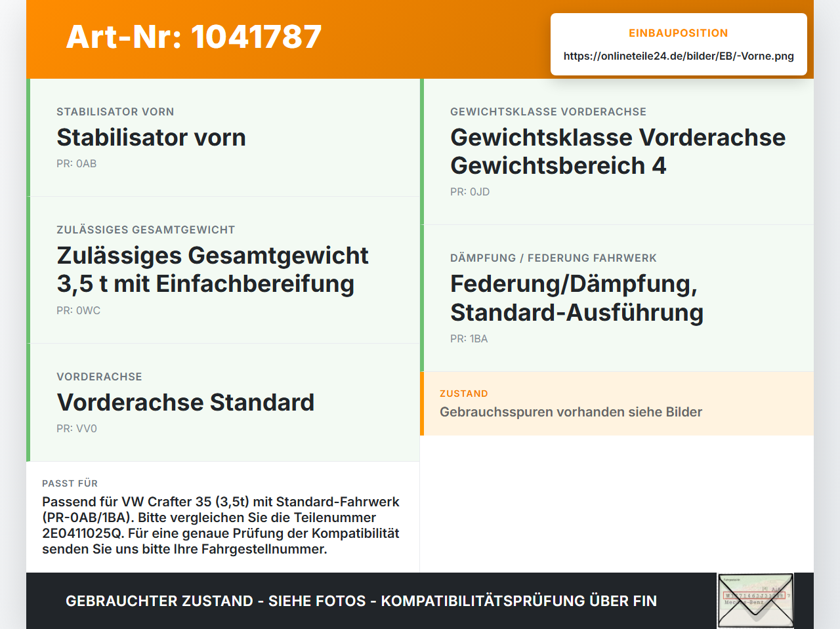Click the Art-Nr: 1041787 heading
Image resolution: width=840 pixels, height=629 pixels.
point(194,37)
